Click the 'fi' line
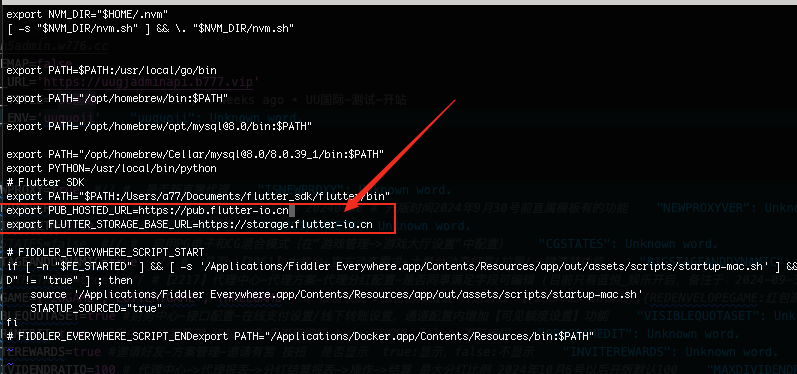The height and width of the screenshot is (374, 797). (x=11, y=322)
